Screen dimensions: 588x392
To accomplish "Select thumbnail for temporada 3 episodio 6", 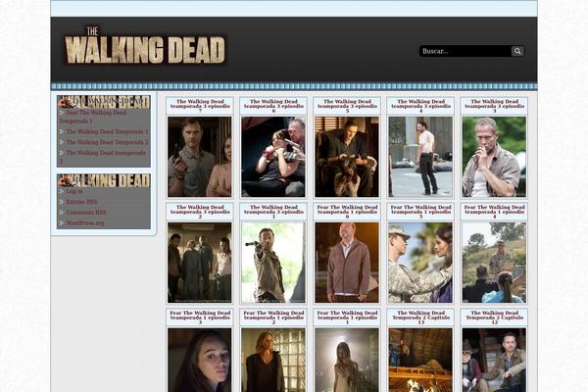I will click(273, 157).
